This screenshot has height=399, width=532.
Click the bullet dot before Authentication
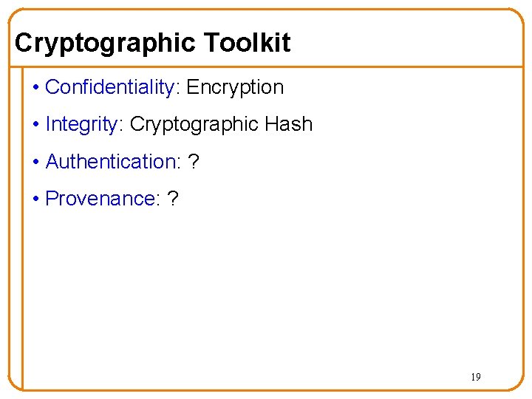tap(36, 162)
